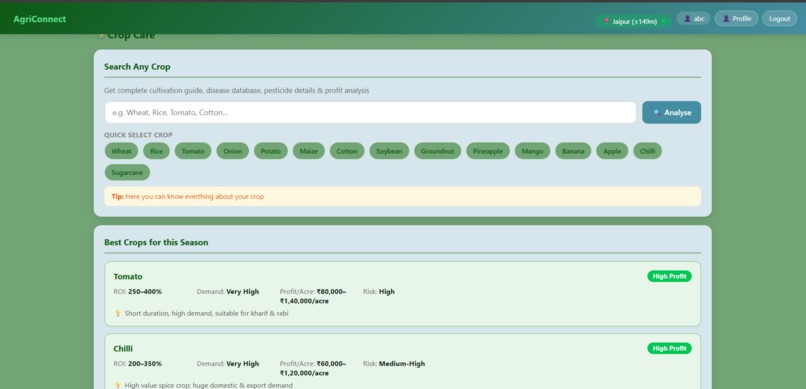This screenshot has width=806, height=389.
Task: Click the magnifier icon in Analyse button
Action: pyautogui.click(x=657, y=113)
